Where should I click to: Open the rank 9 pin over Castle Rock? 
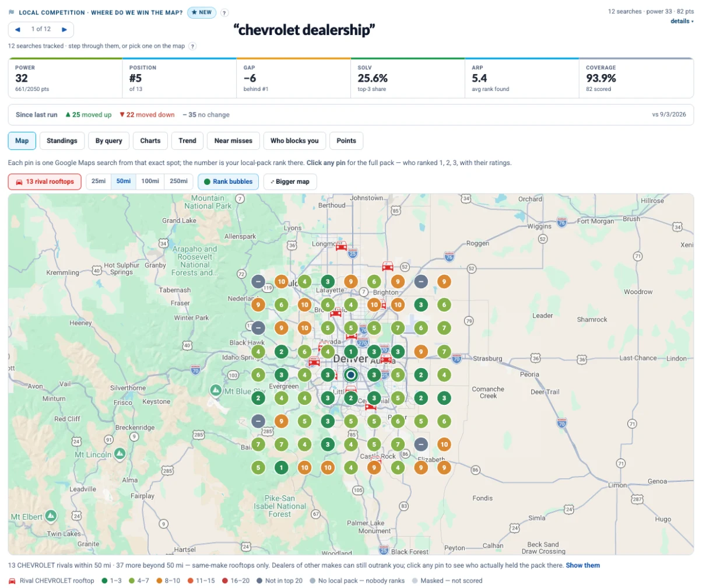374,467
